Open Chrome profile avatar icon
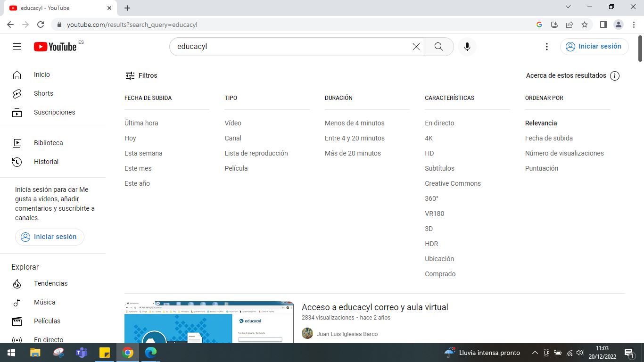 point(618,25)
